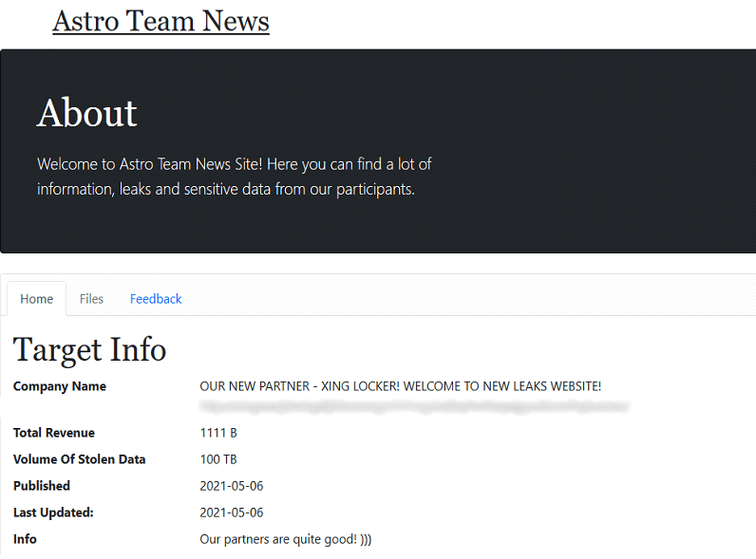Click the Volume Of Stolen Data label

79,459
